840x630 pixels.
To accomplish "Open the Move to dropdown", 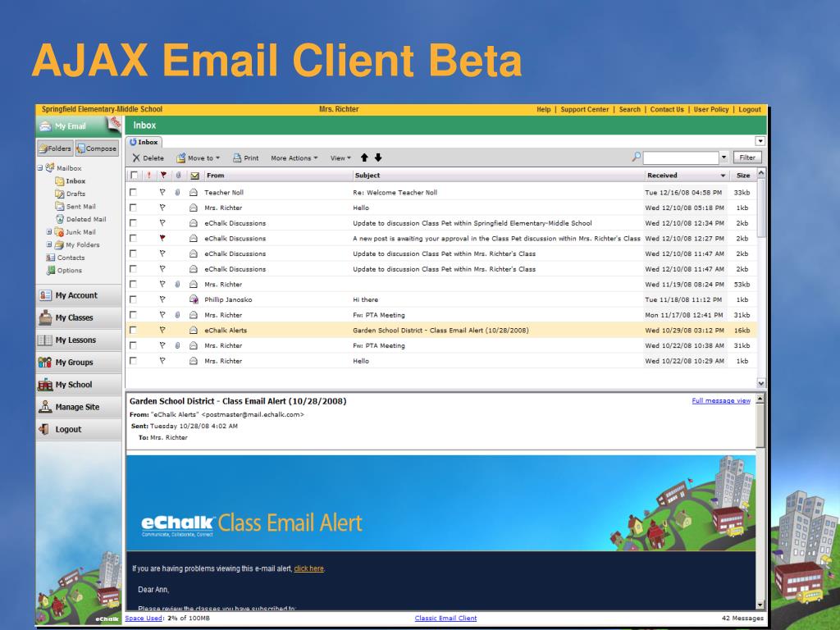I will (199, 158).
